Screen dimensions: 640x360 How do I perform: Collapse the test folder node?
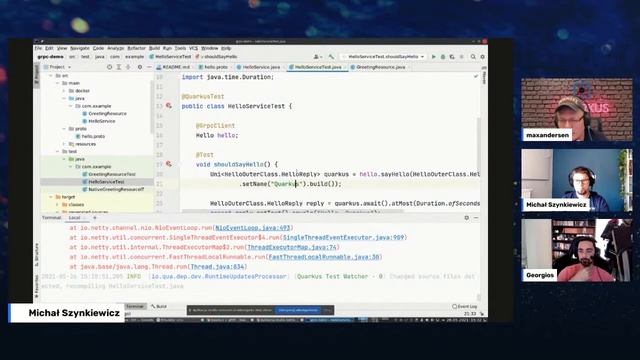click(x=58, y=151)
